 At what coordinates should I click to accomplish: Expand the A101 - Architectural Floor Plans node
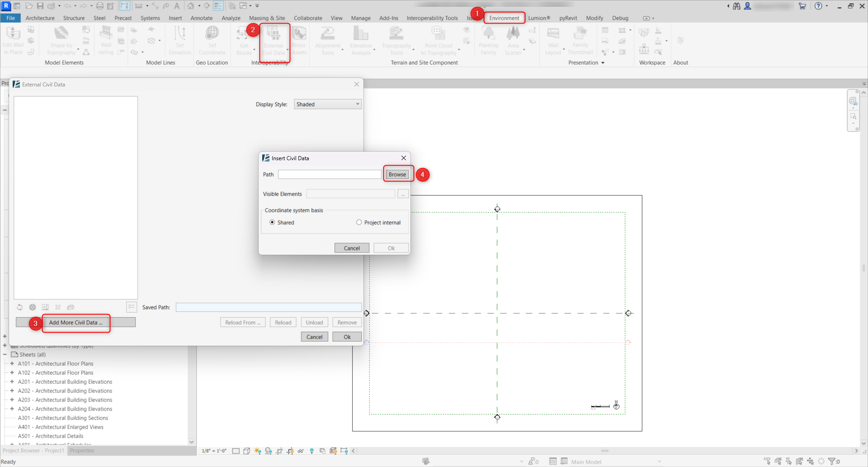[x=12, y=363]
